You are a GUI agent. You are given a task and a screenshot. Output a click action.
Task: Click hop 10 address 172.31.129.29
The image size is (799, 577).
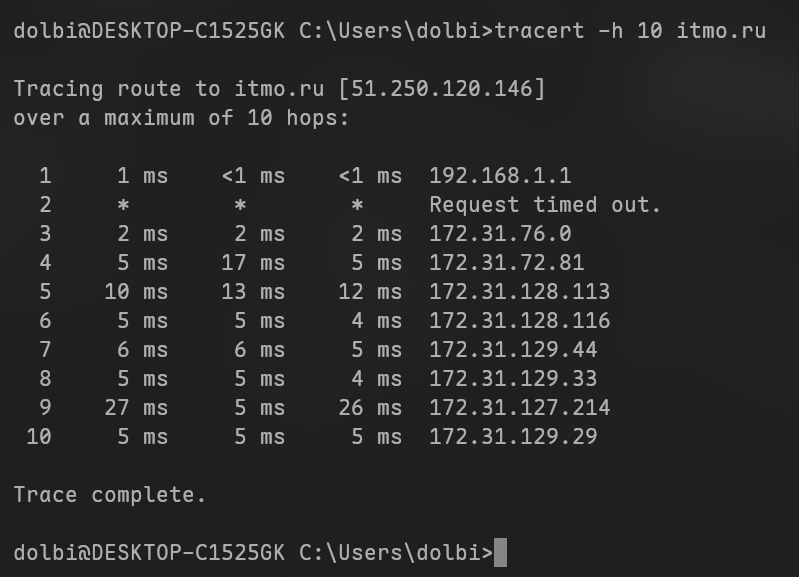pos(513,437)
